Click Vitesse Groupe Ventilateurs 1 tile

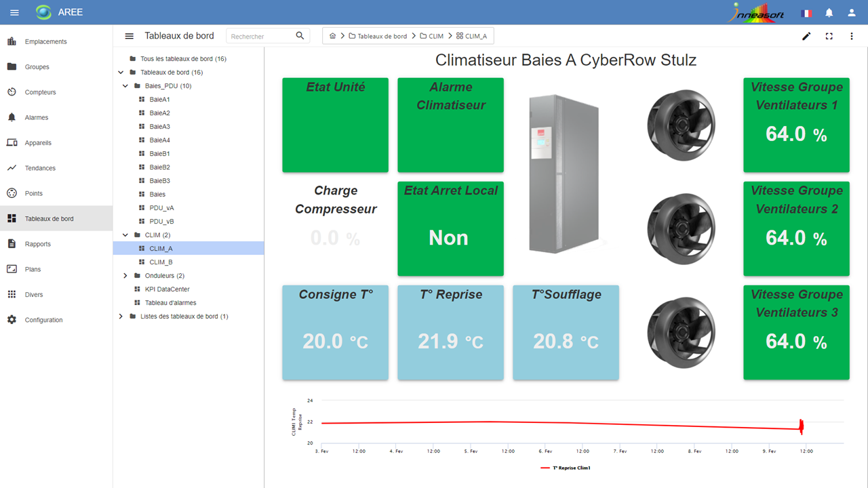pos(797,125)
